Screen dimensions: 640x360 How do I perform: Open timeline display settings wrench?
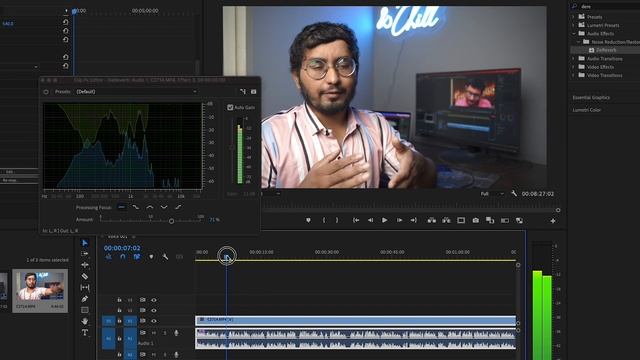[x=165, y=257]
